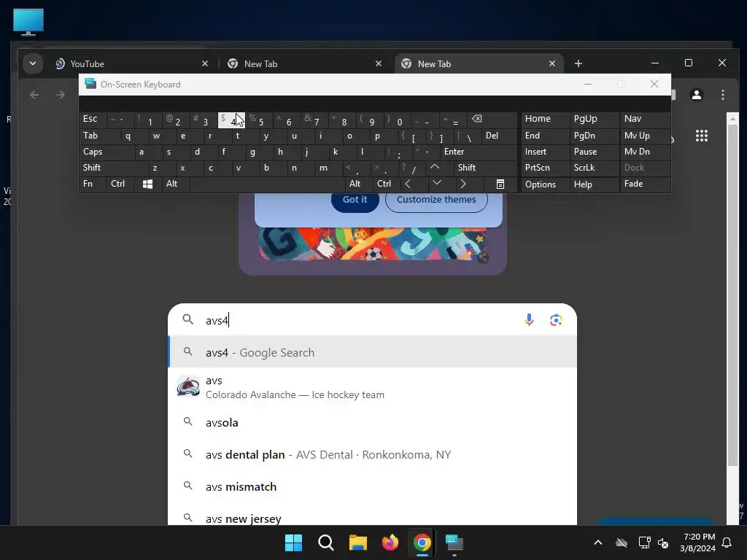This screenshot has width=747, height=560.
Task: Go forward with Chrome's forward arrow
Action: pos(60,95)
